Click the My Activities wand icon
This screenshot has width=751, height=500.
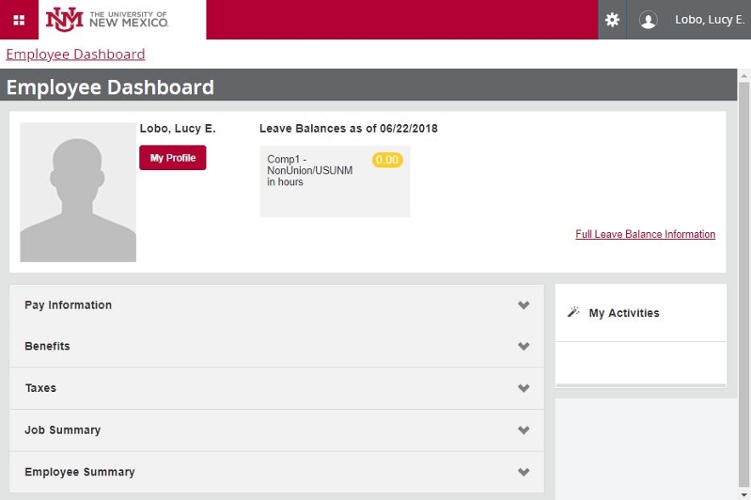tap(573, 312)
